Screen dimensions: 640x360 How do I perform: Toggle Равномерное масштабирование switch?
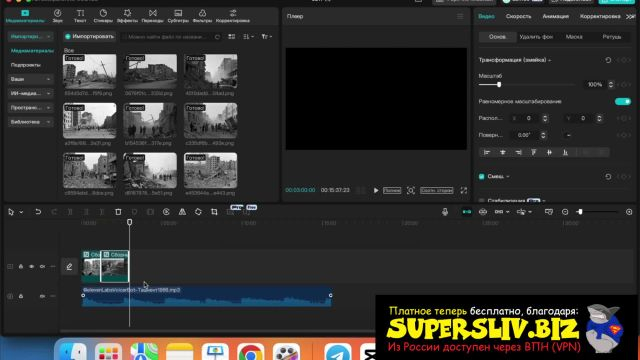point(623,101)
